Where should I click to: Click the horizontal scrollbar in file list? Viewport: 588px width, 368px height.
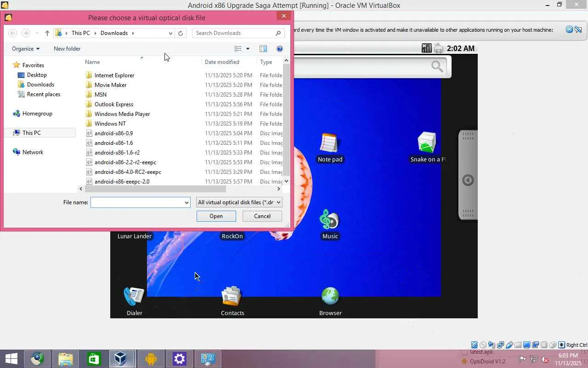tap(155, 189)
